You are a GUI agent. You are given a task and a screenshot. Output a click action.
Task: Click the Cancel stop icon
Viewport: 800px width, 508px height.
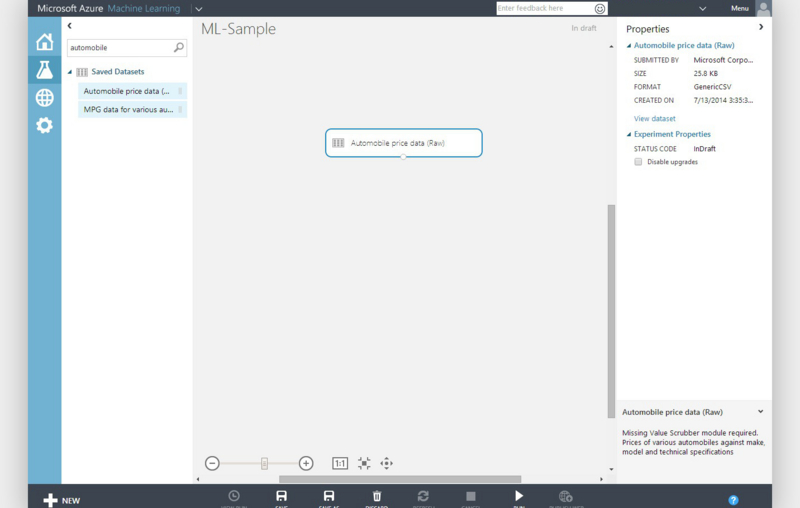471,496
